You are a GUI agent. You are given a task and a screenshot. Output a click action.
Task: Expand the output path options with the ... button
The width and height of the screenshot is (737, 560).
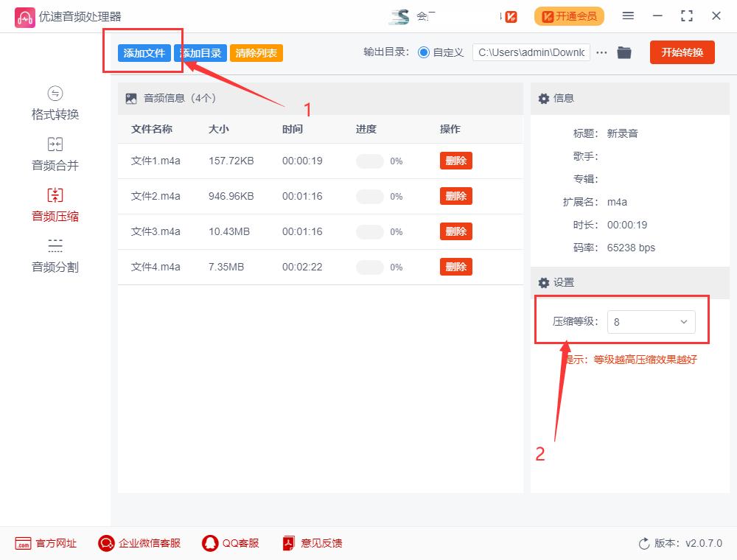tap(602, 52)
